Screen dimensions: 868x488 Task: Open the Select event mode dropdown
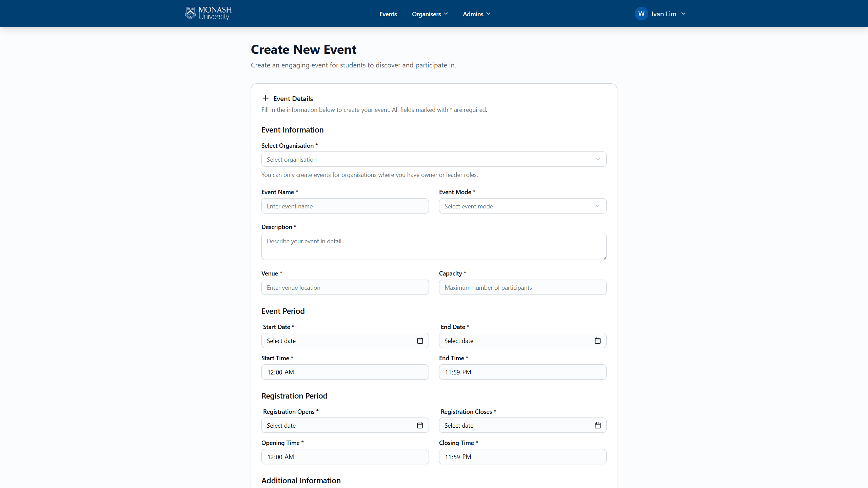(x=522, y=206)
